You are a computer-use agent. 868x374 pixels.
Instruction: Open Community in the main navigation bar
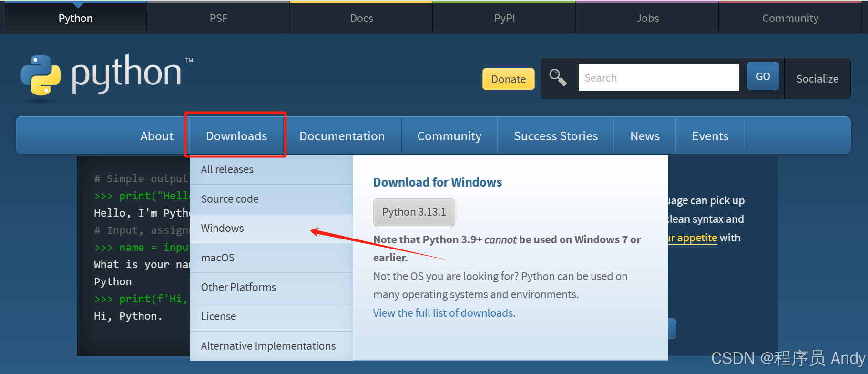click(x=449, y=136)
